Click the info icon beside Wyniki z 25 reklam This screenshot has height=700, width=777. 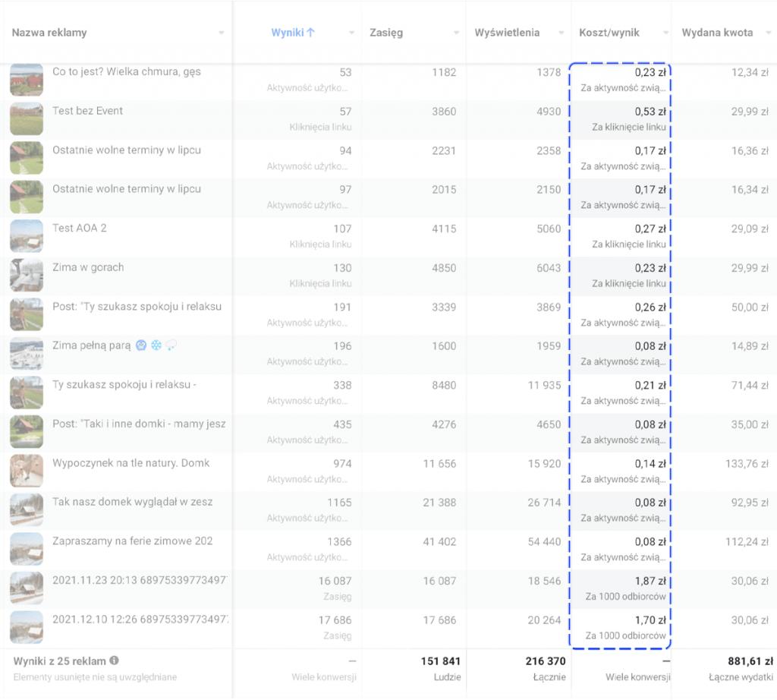tap(114, 661)
